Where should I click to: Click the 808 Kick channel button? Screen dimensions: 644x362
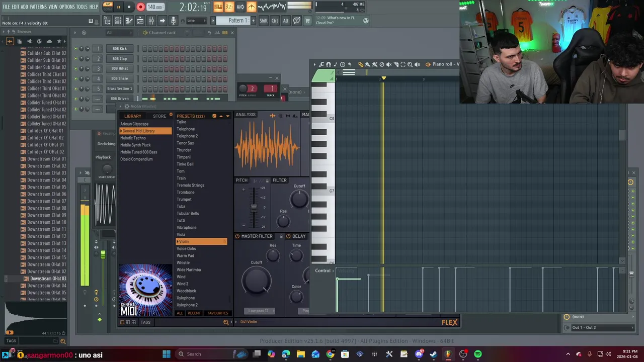point(120,49)
